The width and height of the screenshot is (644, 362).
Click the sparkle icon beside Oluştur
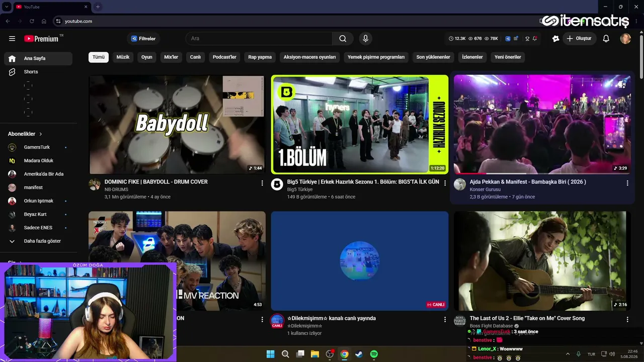[x=555, y=39]
